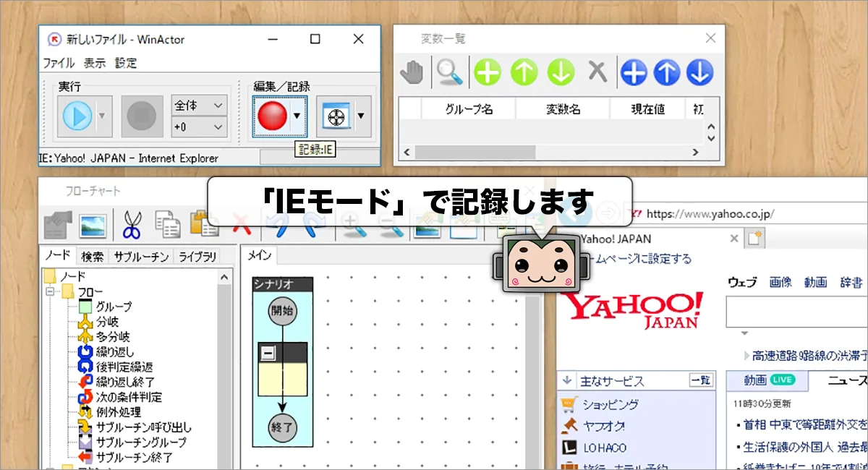Switch to the ライブラリ tab
The width and height of the screenshot is (868, 470).
click(197, 257)
